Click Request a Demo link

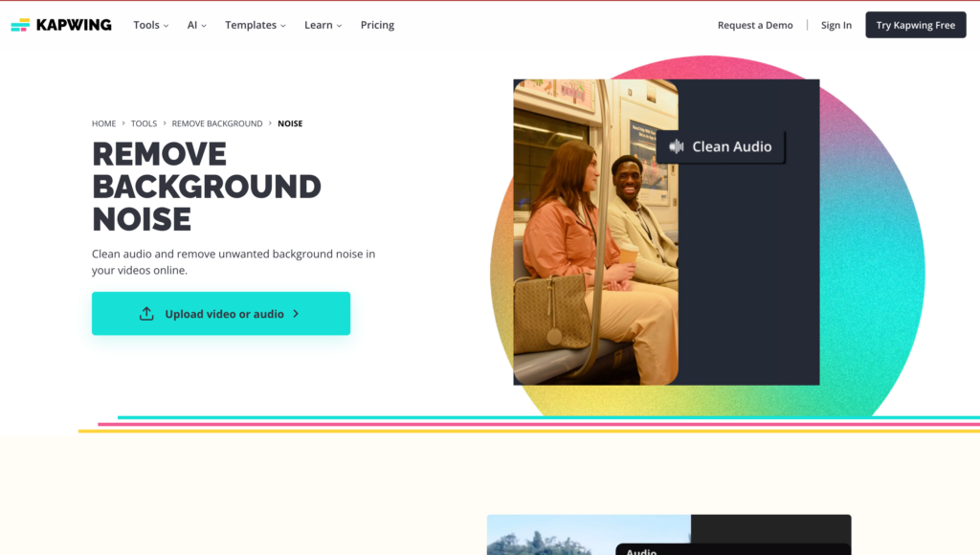[755, 25]
